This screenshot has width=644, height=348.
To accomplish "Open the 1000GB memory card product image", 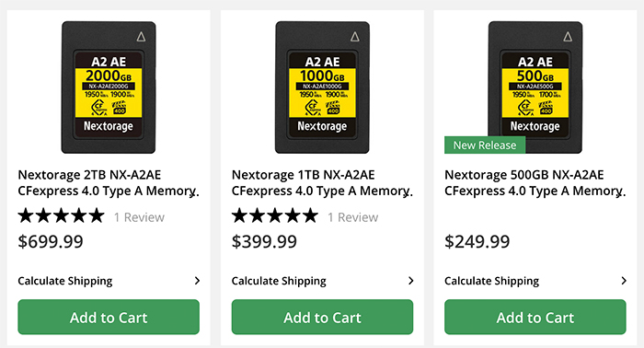I will point(322,87).
